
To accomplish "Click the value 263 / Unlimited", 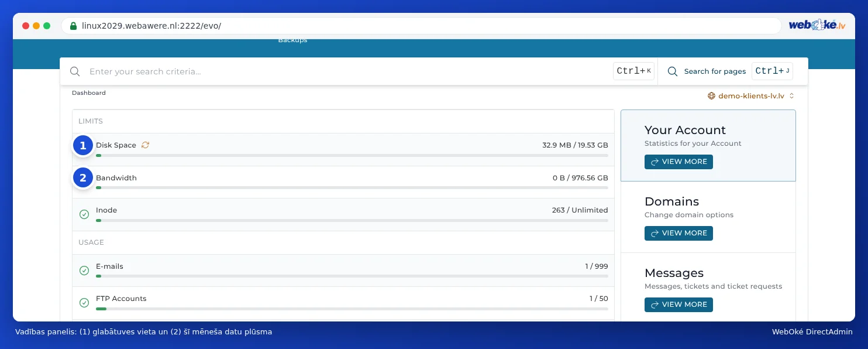I will tap(580, 210).
